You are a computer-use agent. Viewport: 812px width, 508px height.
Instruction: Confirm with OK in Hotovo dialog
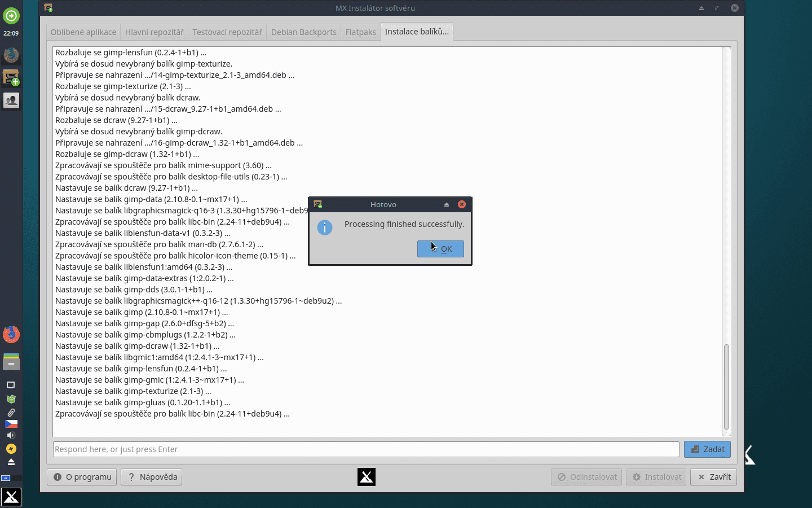tap(440, 249)
